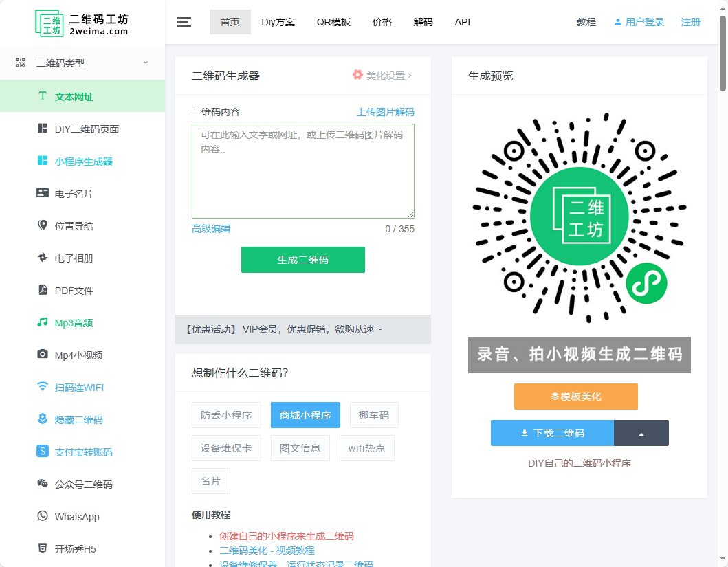Focus the 二维码内容 text area
Image resolution: width=728 pixels, height=567 pixels.
[303, 170]
